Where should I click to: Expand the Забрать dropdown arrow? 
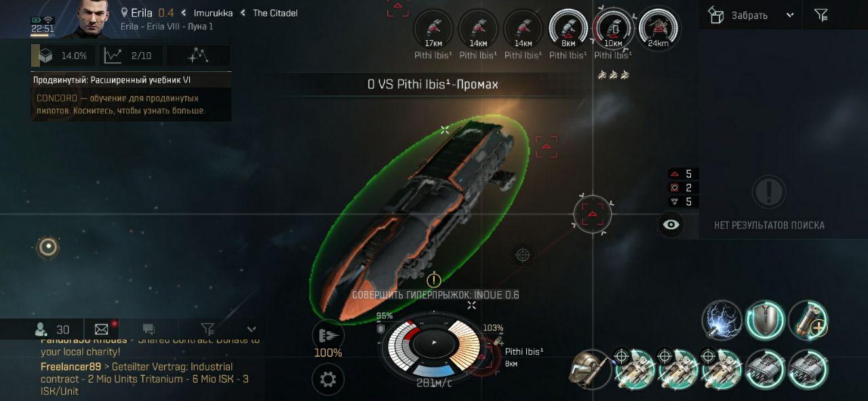(x=790, y=15)
